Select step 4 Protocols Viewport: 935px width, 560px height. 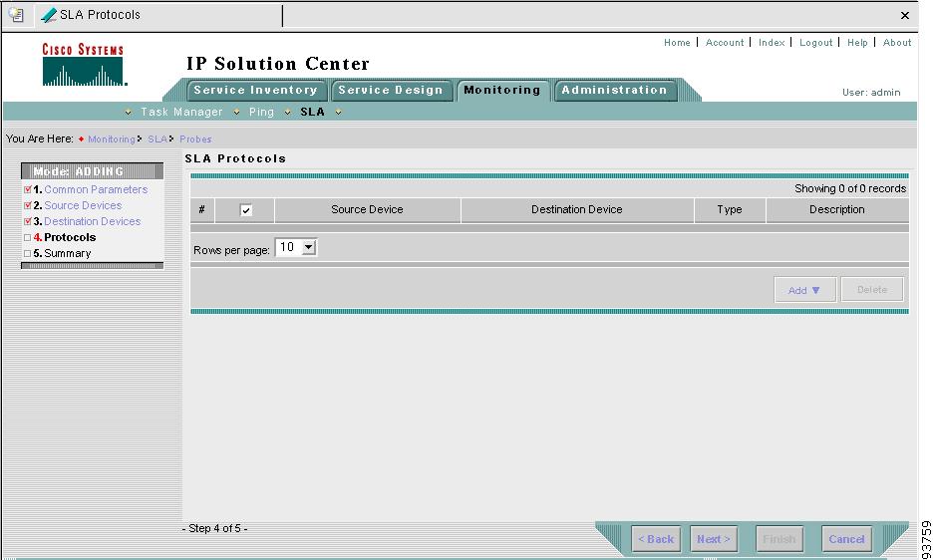(70, 237)
